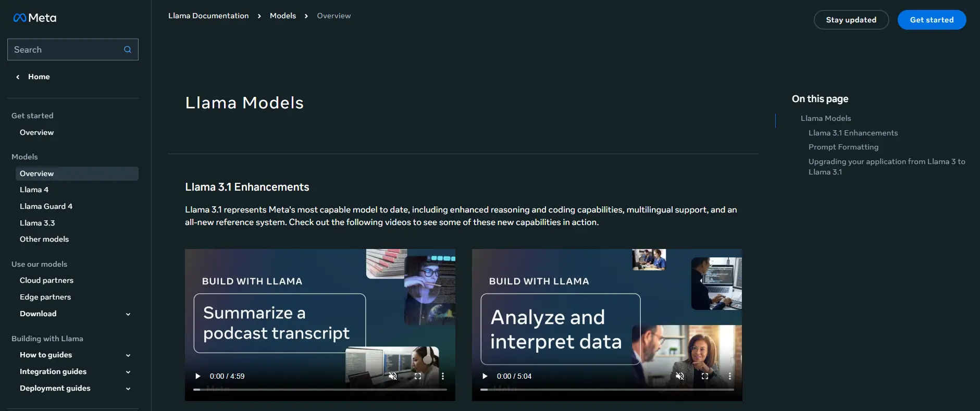Play the Analyze and interpret data video

tap(485, 376)
